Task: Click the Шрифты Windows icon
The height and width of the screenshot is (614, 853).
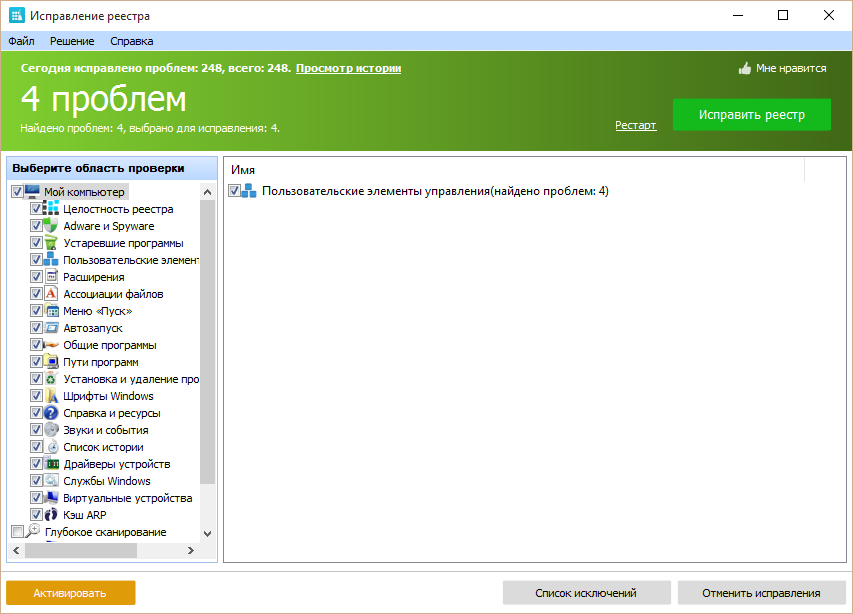Action: pos(52,396)
